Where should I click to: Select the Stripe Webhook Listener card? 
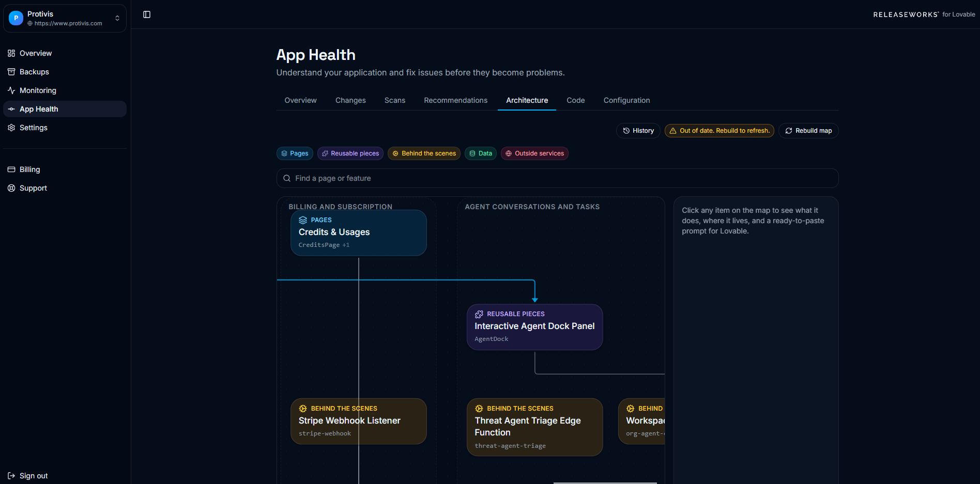pyautogui.click(x=359, y=421)
